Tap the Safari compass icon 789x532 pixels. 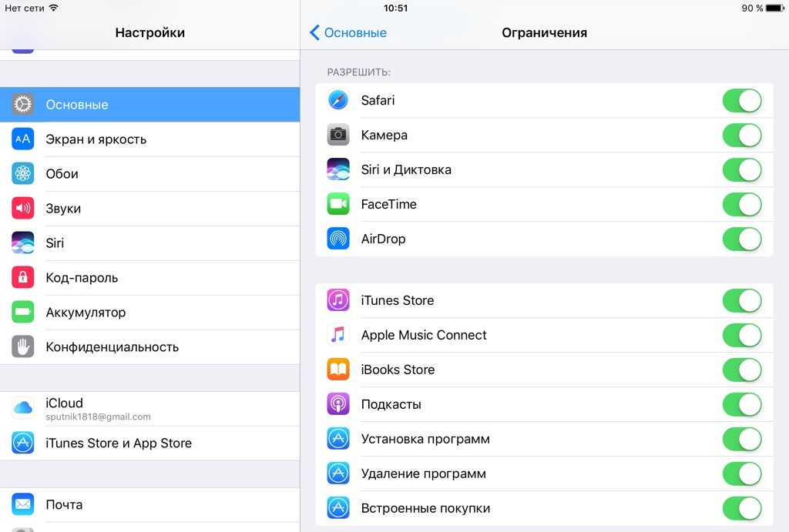click(338, 100)
